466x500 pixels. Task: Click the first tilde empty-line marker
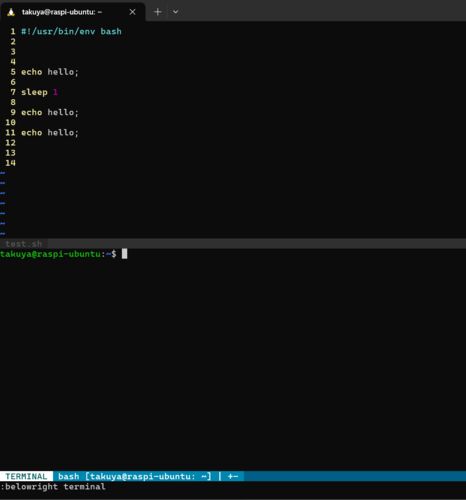[3, 173]
